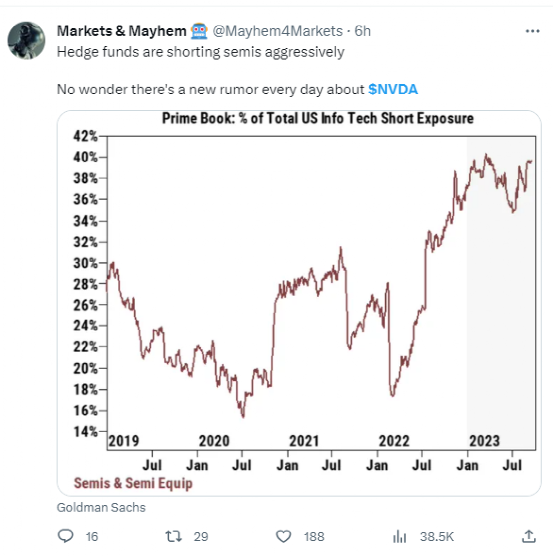
Task: Open the Markets & Mayhem profile avatar
Action: point(26,40)
